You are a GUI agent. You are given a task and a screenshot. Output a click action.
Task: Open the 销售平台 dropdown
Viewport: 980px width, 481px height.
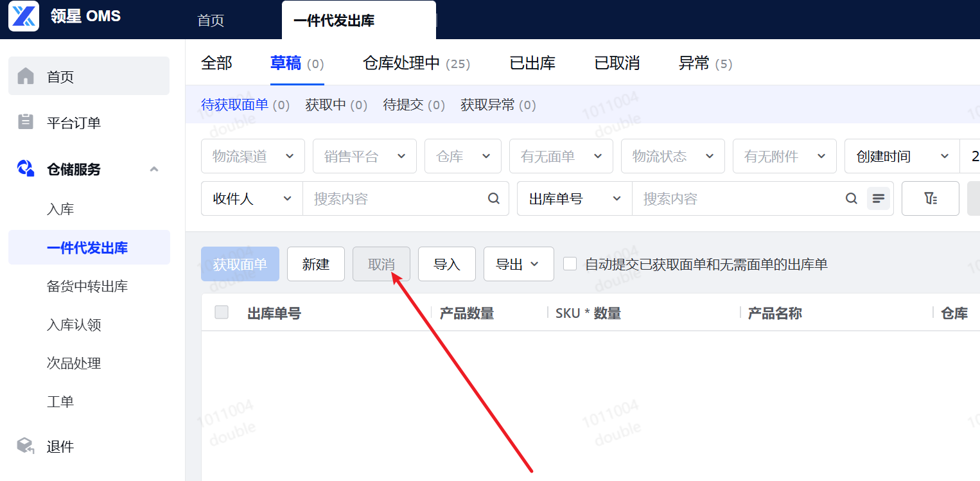pos(365,156)
